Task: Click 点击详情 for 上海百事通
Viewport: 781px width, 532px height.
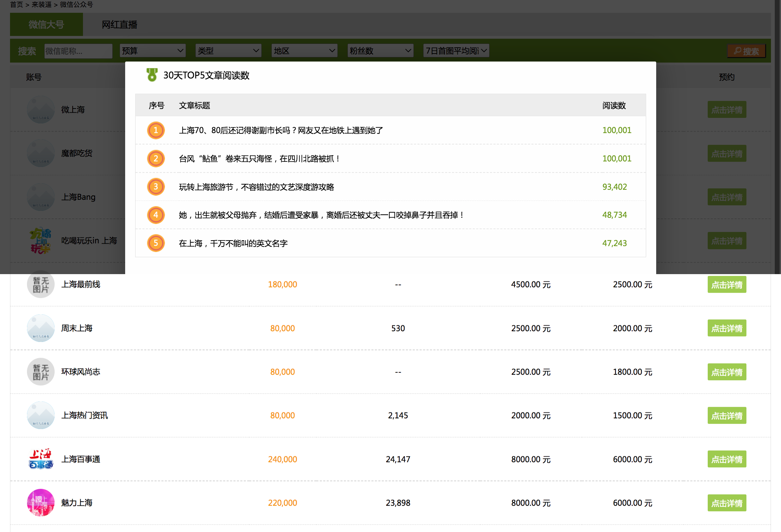Action: (727, 459)
